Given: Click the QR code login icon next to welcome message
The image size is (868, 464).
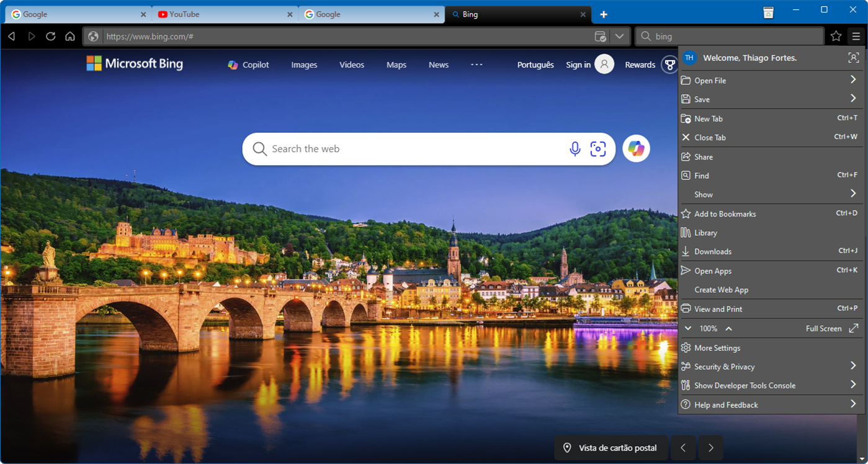Looking at the screenshot, I should [x=854, y=57].
